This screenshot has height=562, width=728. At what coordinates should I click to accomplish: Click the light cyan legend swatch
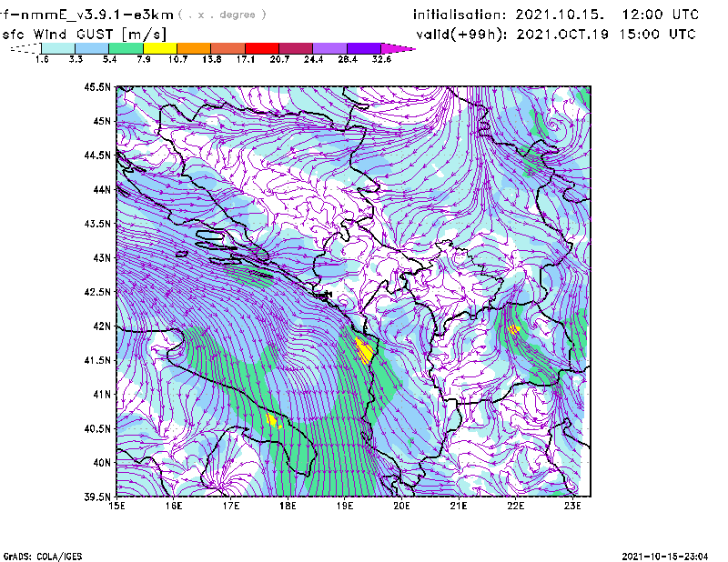tap(58, 48)
